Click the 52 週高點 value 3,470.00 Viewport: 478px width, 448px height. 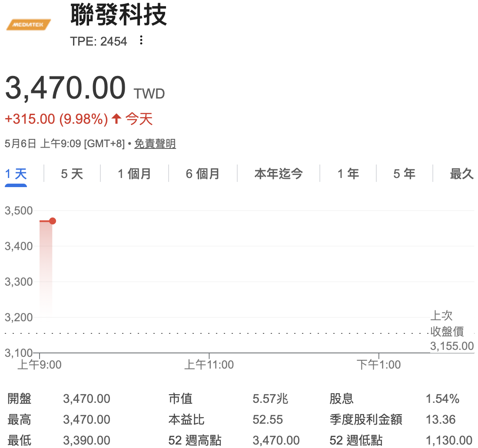point(276,440)
